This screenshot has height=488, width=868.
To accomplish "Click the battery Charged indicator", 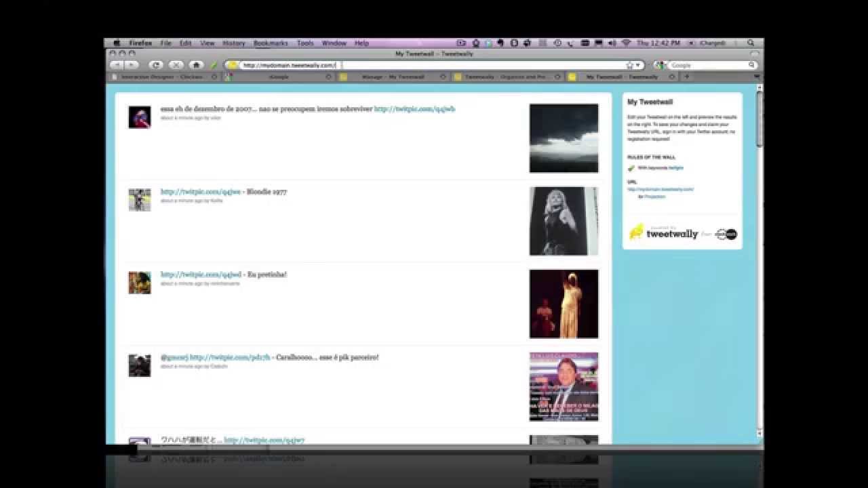I will (x=711, y=43).
